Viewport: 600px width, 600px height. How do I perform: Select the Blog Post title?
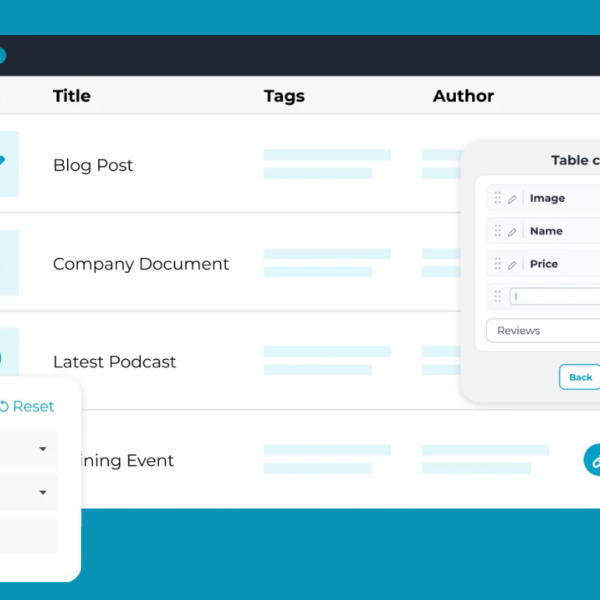(x=93, y=165)
